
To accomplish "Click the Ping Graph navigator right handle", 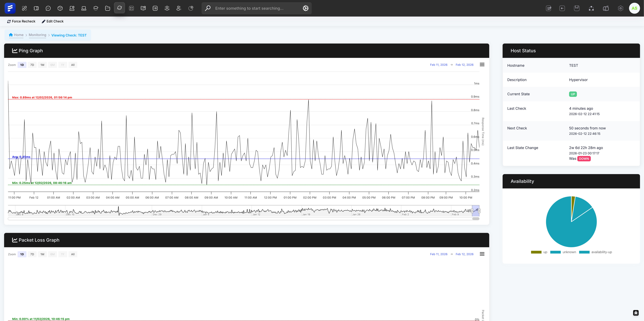I will point(479,211).
